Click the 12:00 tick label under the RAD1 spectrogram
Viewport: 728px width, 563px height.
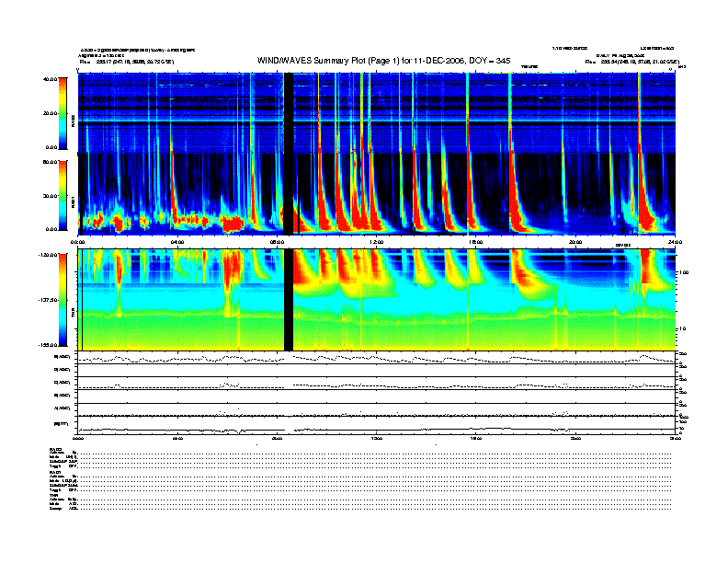[x=377, y=242]
